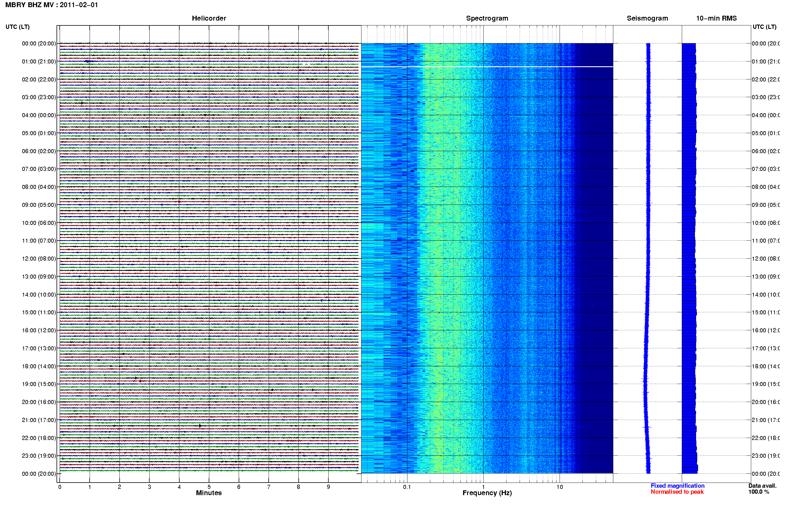This screenshot has height=508, width=812.
Task: Click the left 10:00 (06:00) time label
Action: (x=39, y=223)
